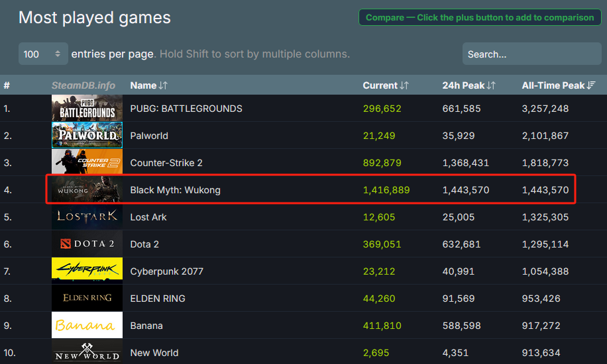
Task: Sort table by Name column
Action: [148, 85]
